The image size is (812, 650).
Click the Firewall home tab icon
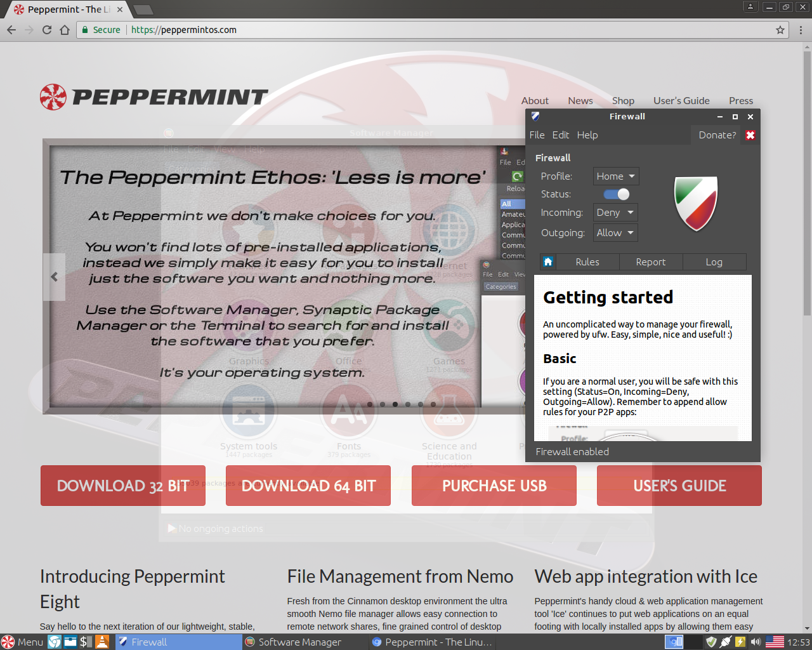point(548,262)
